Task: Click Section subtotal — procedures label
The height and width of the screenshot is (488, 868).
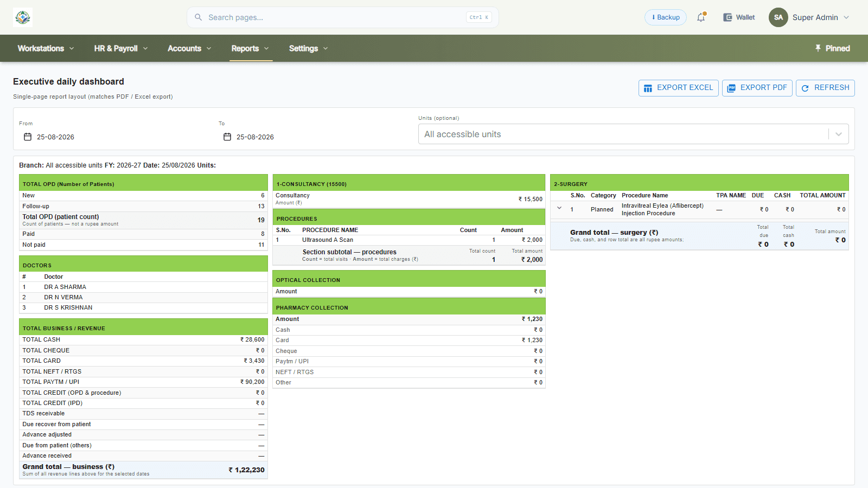Action: click(x=349, y=252)
